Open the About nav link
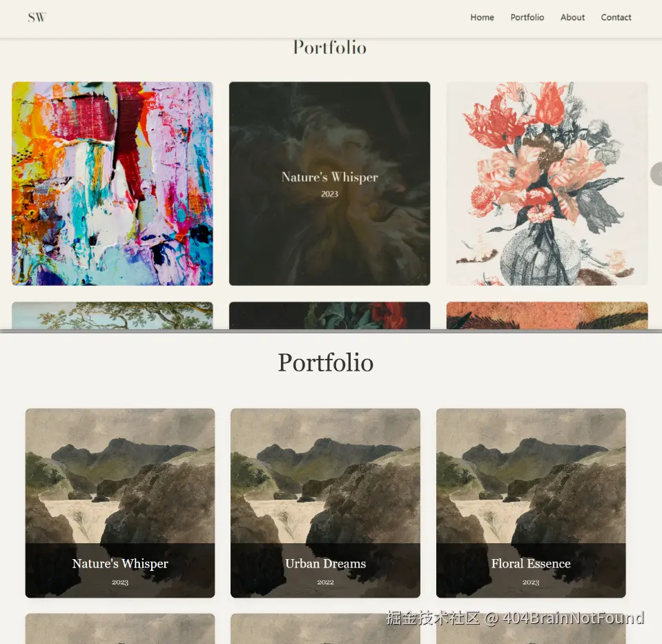Screen dimensions: 662x644 (x=572, y=17)
